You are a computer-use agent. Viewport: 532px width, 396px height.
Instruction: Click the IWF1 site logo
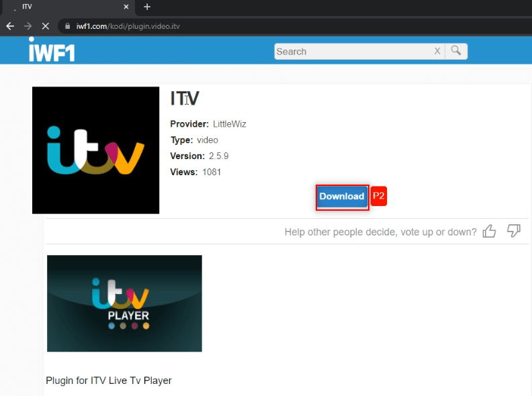[x=52, y=50]
